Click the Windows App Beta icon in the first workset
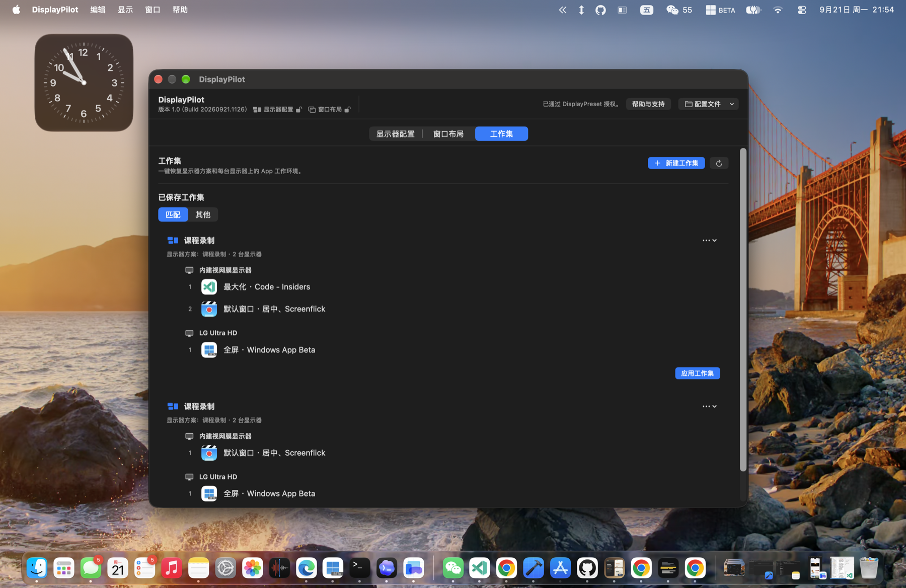 pos(209,350)
